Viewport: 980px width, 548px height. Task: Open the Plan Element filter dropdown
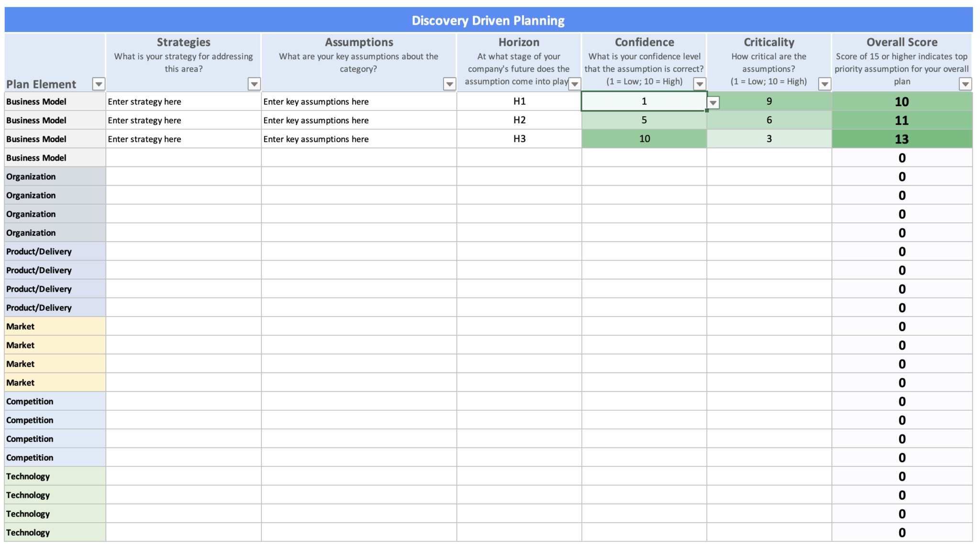[x=99, y=84]
